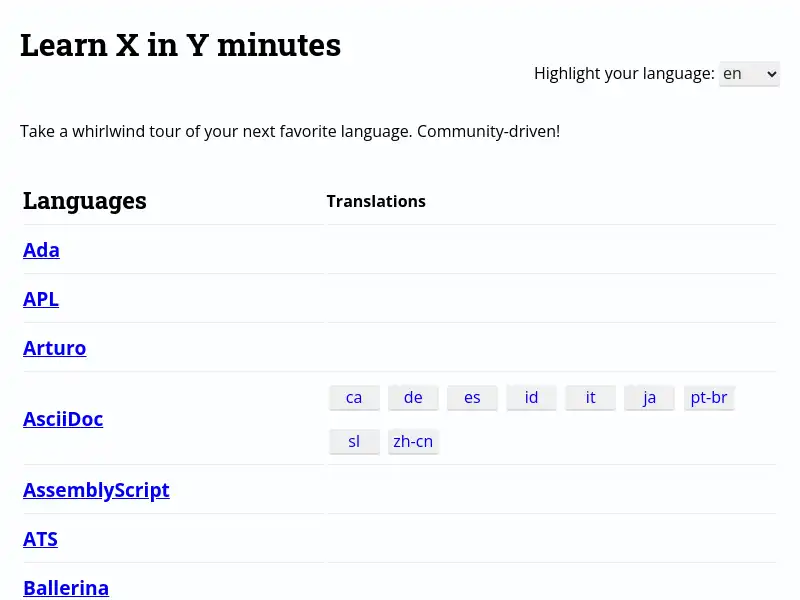Open the Italian (it) translation
This screenshot has width=800, height=600.
(590, 397)
